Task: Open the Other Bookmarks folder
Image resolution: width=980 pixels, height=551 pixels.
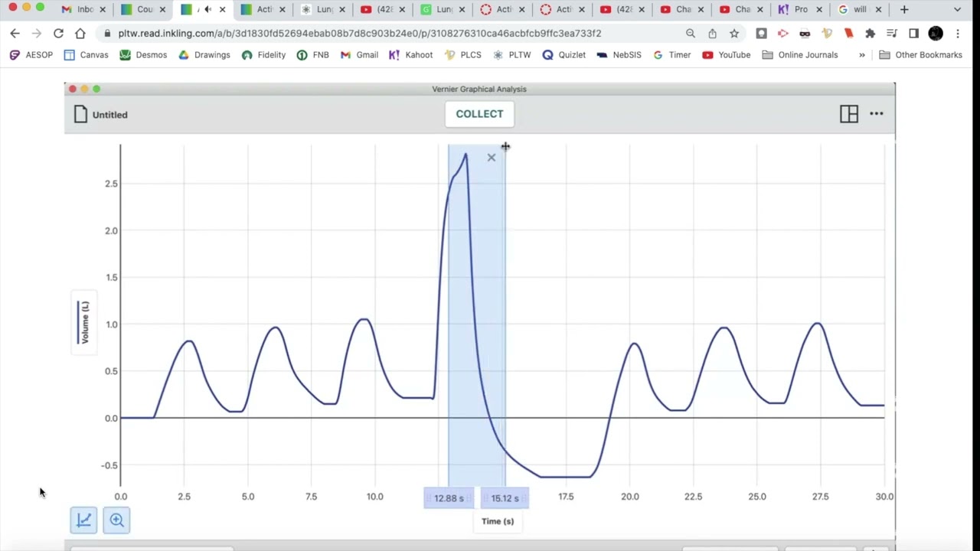Action: 921,55
